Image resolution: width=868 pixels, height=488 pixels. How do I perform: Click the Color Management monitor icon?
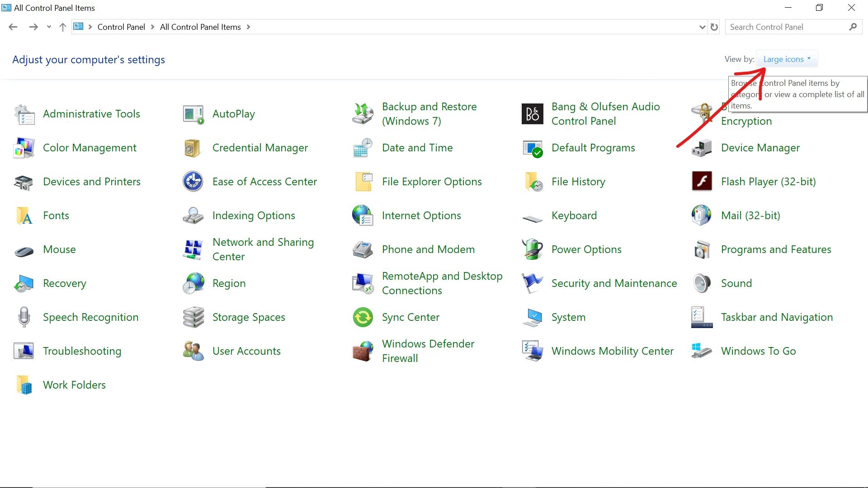click(x=24, y=148)
